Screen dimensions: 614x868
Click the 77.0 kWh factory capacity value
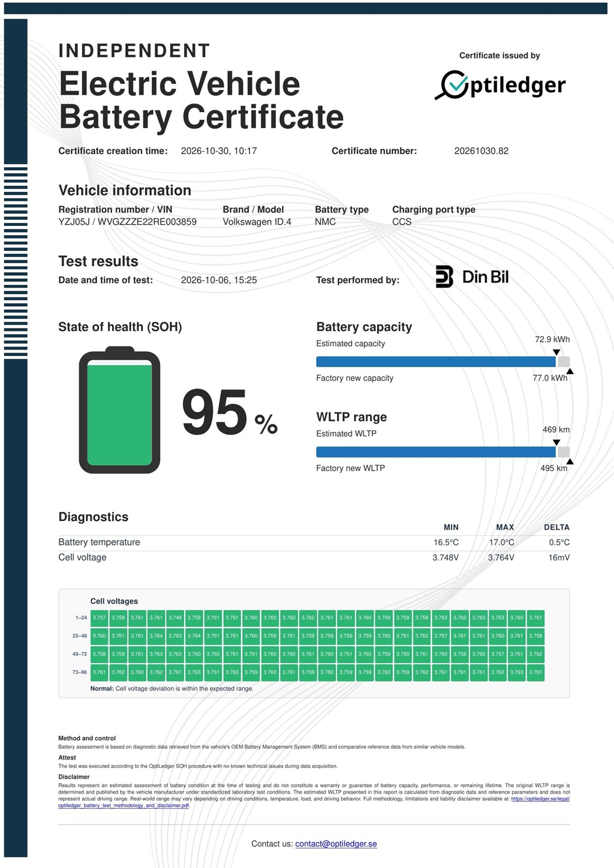[x=550, y=378]
